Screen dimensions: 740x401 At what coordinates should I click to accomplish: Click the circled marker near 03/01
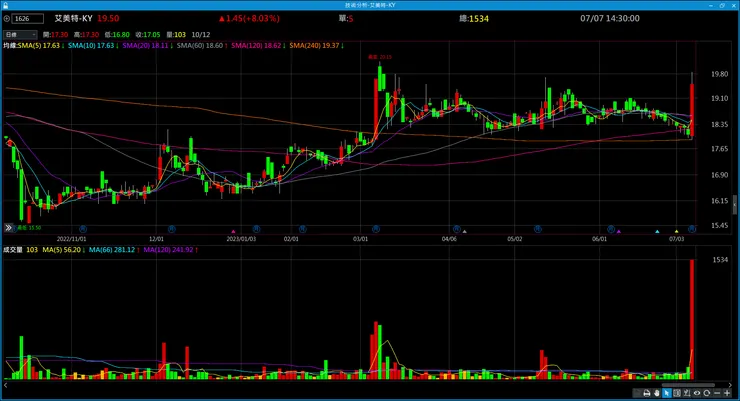376,229
